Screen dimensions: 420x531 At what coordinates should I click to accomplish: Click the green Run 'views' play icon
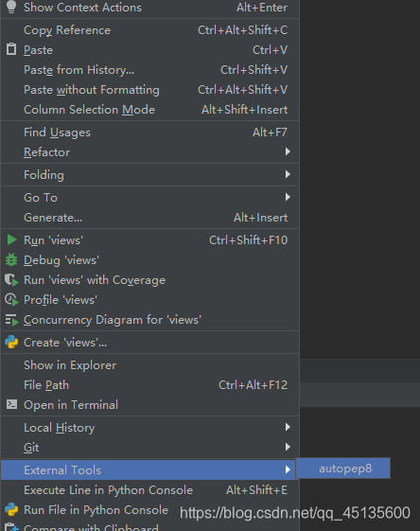coord(12,239)
